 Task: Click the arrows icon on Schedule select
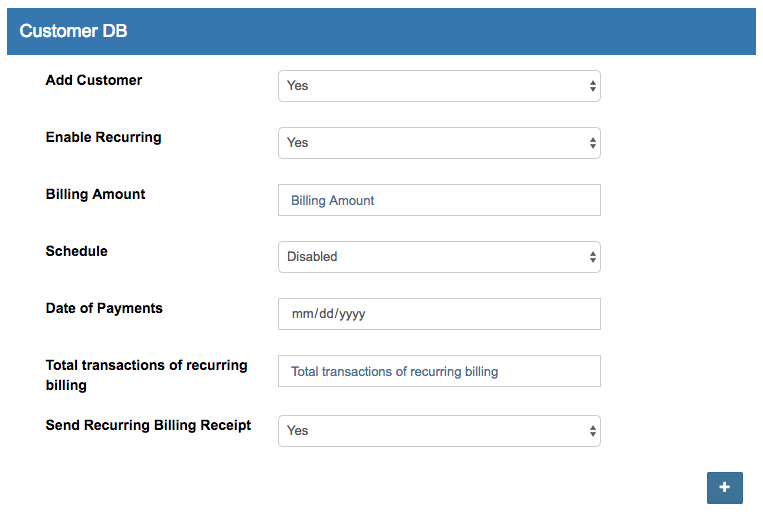tap(592, 257)
